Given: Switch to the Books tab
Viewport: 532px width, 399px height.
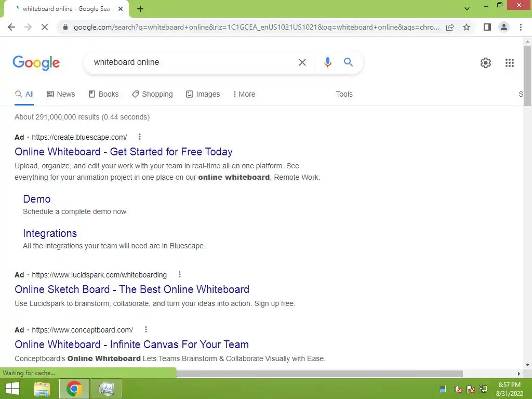Looking at the screenshot, I should pos(103,95).
